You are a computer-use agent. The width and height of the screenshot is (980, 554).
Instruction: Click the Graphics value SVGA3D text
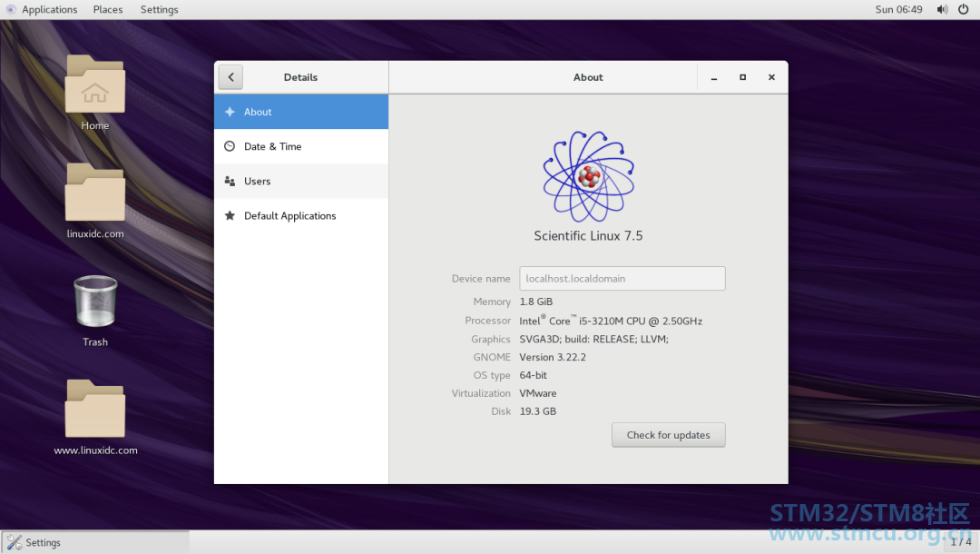tap(593, 339)
